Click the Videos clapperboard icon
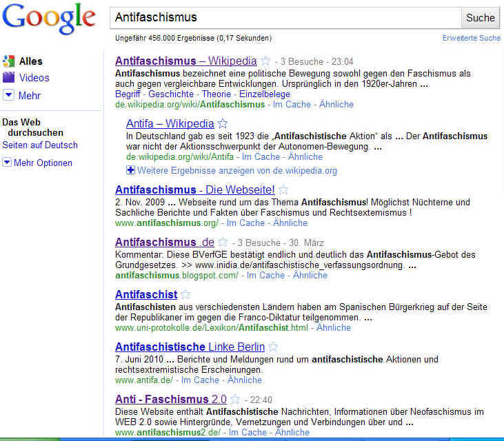The image size is (504, 441). [x=9, y=77]
